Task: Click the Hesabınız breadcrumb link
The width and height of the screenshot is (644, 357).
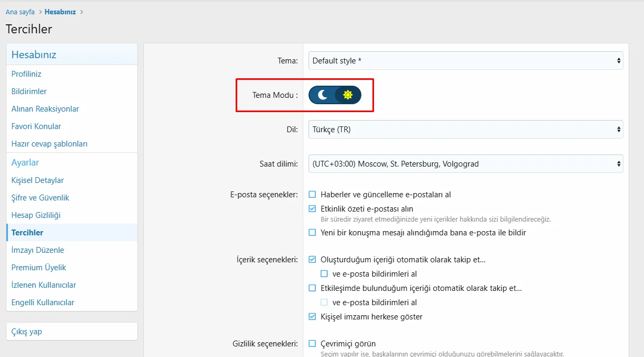Action: (61, 12)
